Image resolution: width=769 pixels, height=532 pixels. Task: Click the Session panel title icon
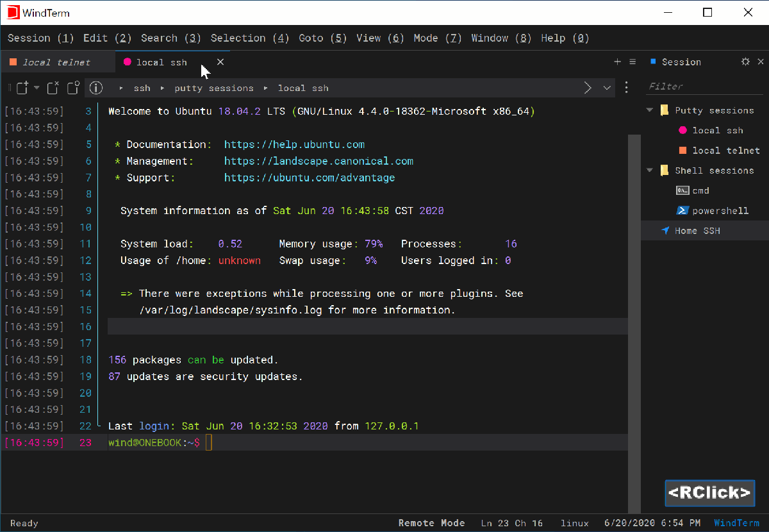point(653,62)
